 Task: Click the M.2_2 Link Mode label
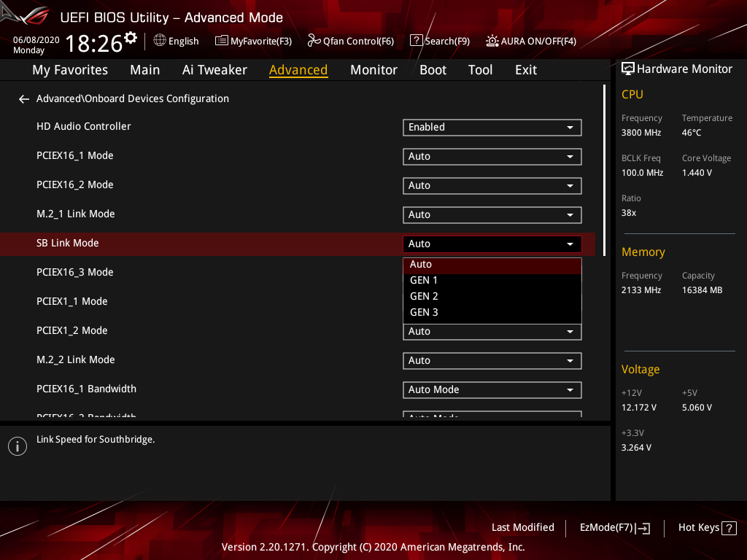click(75, 359)
